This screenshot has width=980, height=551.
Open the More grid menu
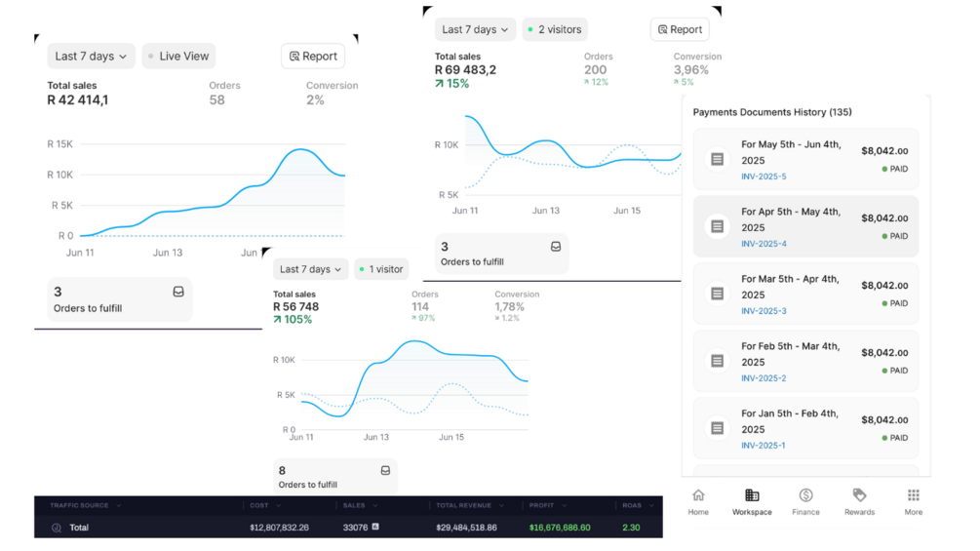pyautogui.click(x=913, y=495)
